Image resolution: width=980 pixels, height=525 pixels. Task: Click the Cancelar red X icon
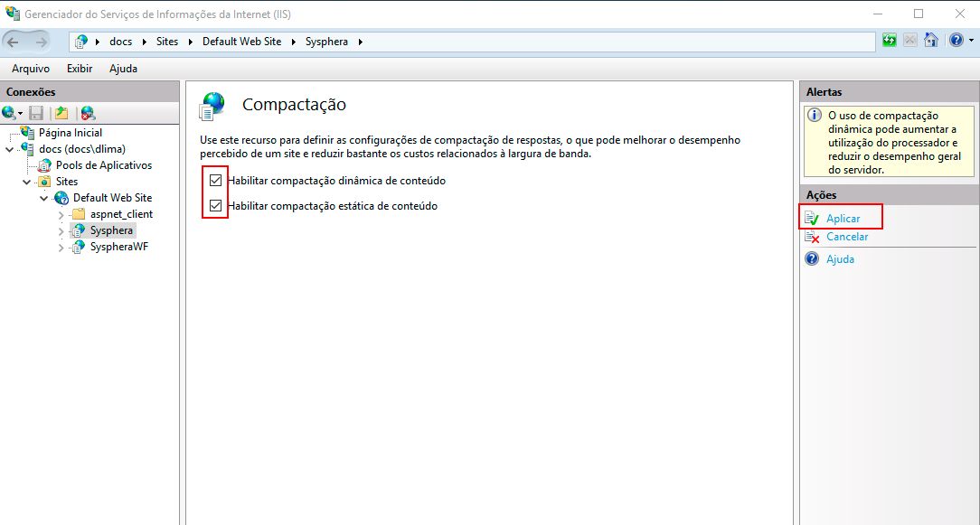(x=812, y=236)
